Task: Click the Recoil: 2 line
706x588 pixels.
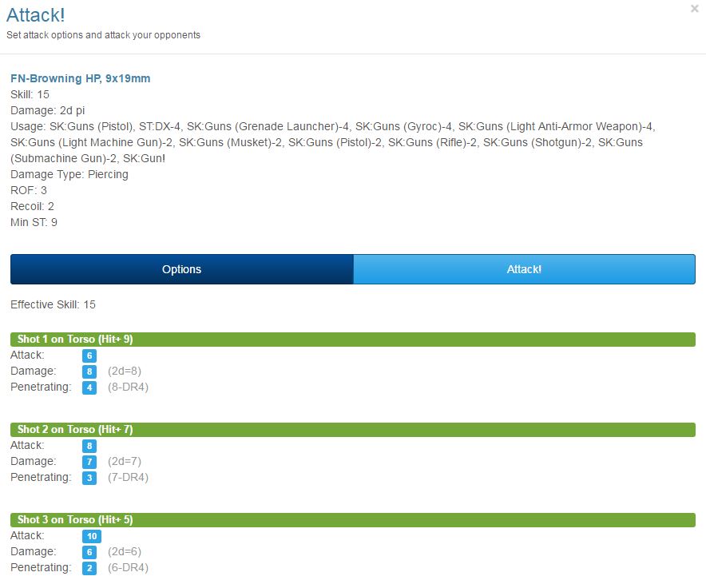Action: pos(33,206)
